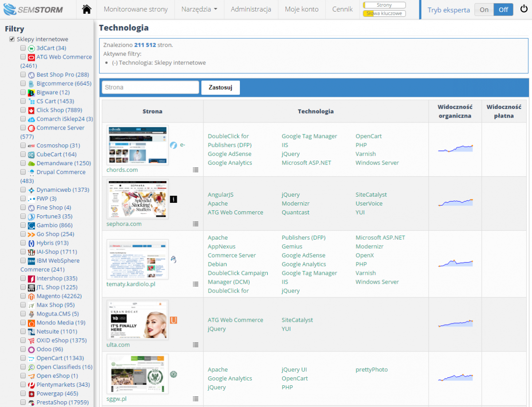
Task: Open the ulta.com site thumbnail
Action: click(x=138, y=320)
